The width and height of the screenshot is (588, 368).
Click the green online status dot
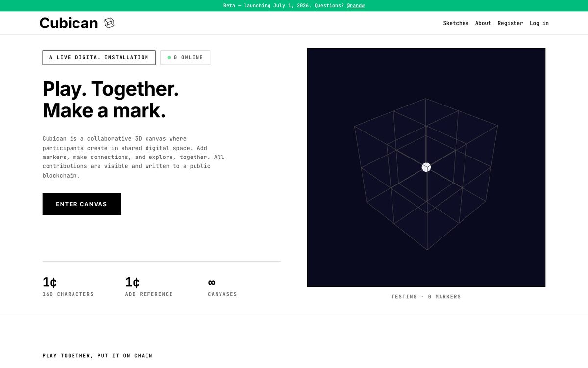click(169, 57)
